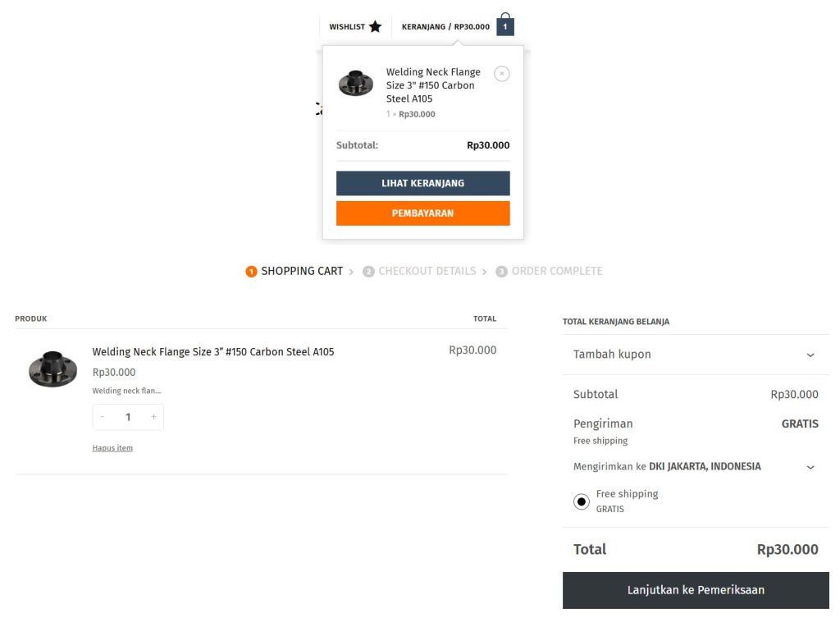Screen dimensions: 840x618
Task: Decrease quantity with the minus button
Action: (x=103, y=416)
